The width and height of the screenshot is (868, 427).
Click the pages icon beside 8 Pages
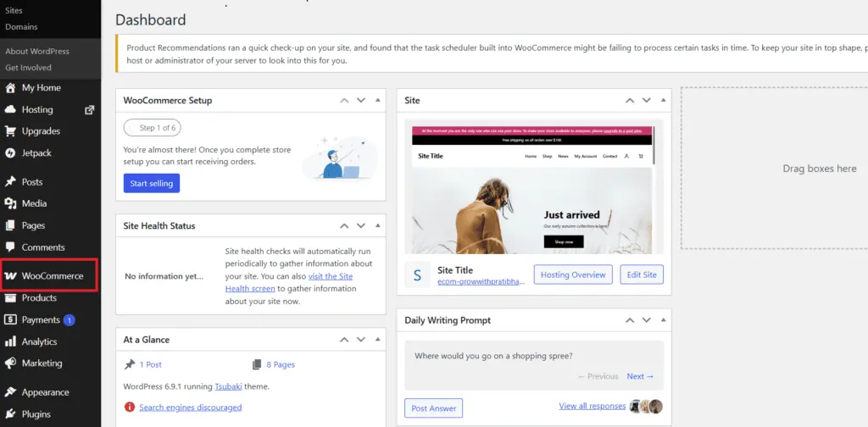point(256,364)
